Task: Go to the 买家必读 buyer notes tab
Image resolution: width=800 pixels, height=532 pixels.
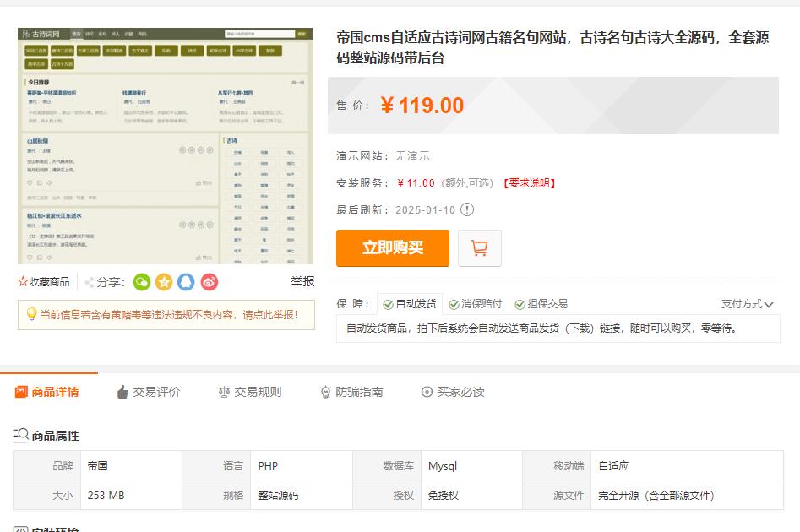Action: click(x=453, y=392)
